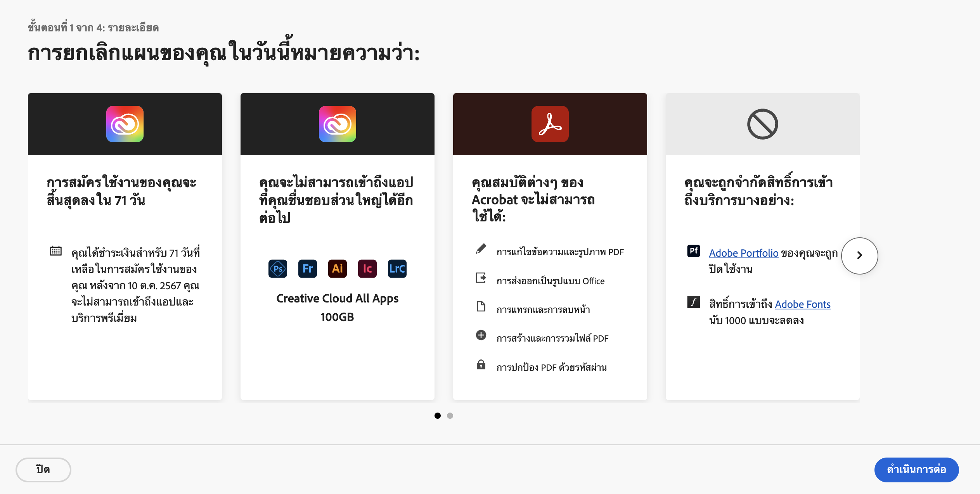Click the Portfolio Pf icon

tap(694, 251)
